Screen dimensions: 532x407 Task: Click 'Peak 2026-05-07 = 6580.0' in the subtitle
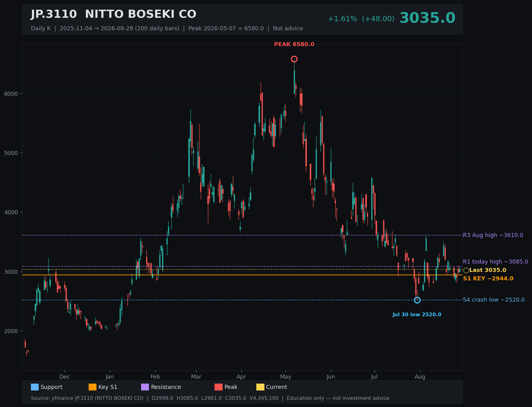[x=226, y=28]
